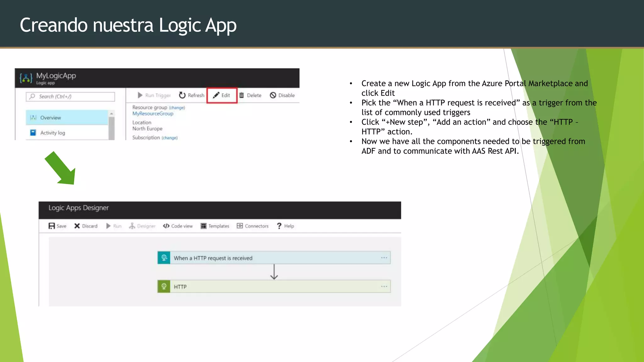This screenshot has width=644, height=362.
Task: Click the Search (Ctrl+/) field
Action: coord(70,96)
